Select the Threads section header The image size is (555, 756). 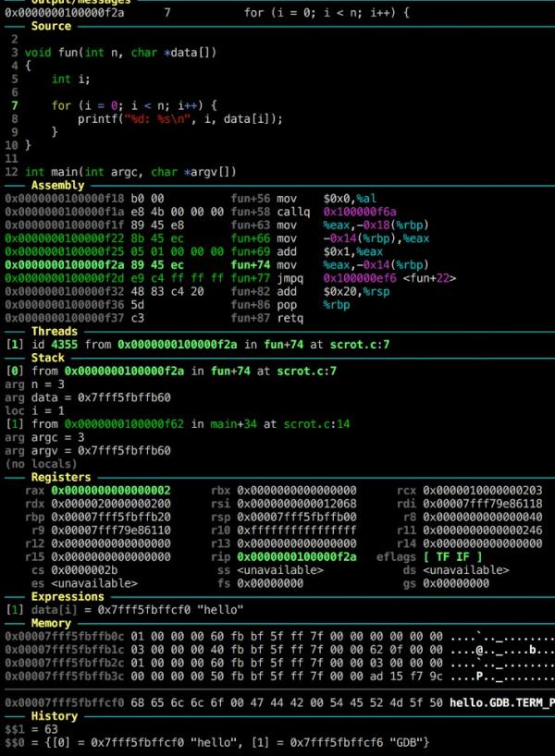coord(55,331)
